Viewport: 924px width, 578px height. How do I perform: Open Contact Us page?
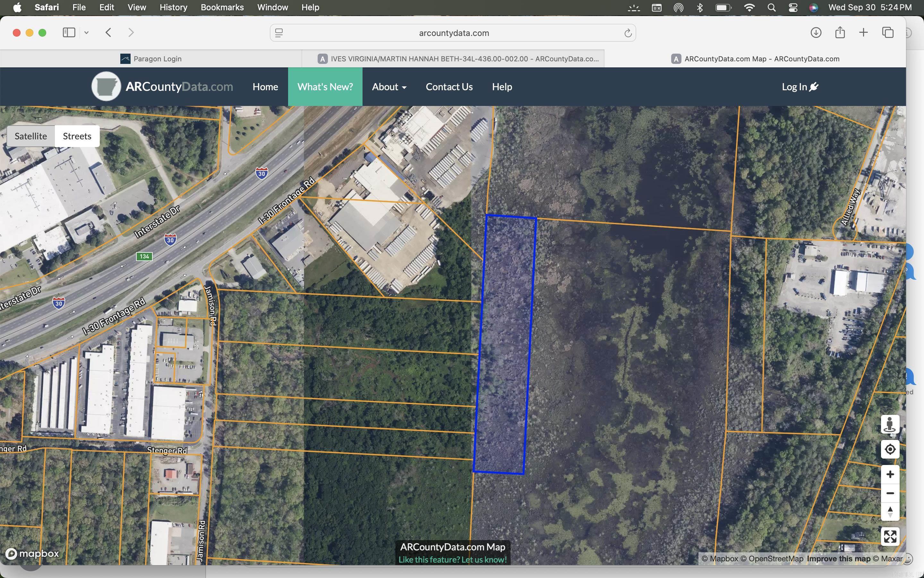(449, 87)
